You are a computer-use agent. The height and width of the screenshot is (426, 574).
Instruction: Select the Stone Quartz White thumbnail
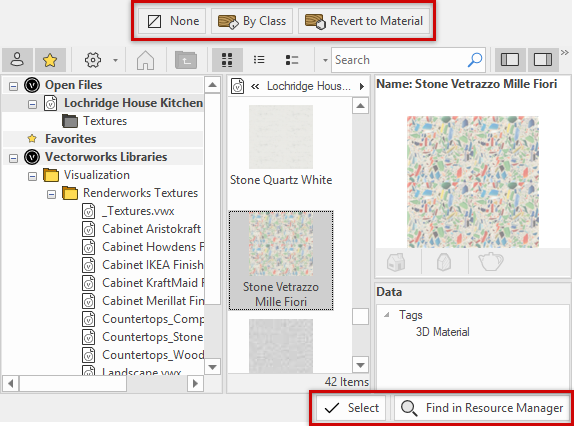click(281, 146)
